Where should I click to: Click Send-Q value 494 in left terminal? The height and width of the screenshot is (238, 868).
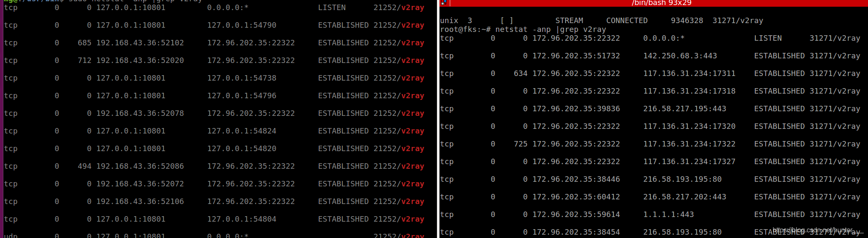[84, 166]
